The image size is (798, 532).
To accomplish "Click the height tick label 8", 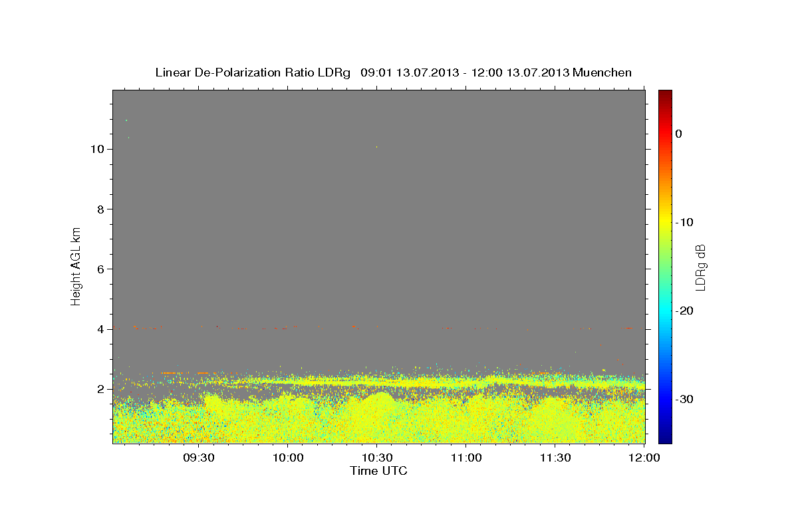I will pyautogui.click(x=100, y=209).
